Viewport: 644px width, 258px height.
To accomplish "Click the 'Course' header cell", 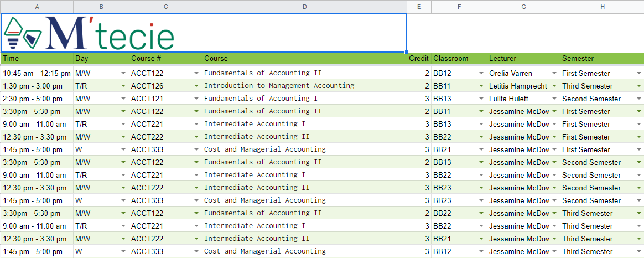I will click(304, 58).
